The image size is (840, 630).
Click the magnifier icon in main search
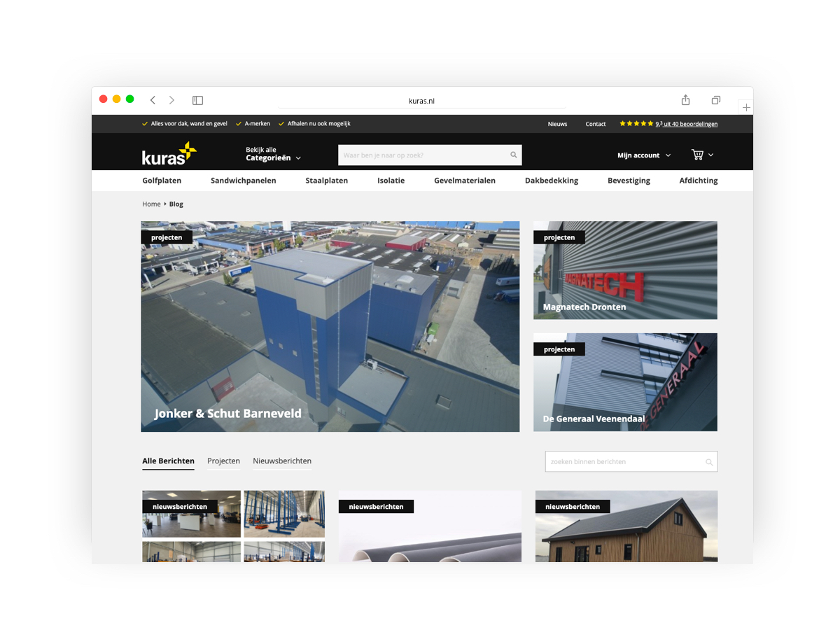pos(513,155)
